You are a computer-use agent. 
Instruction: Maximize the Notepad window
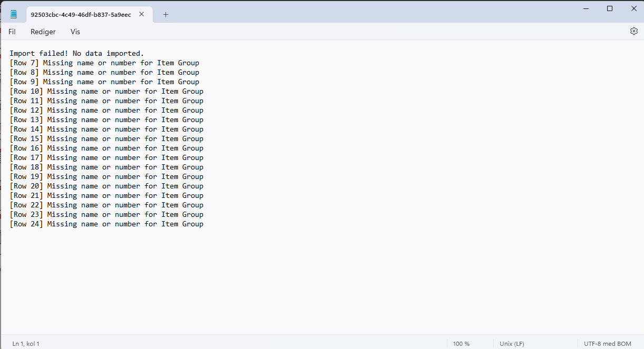tap(610, 8)
